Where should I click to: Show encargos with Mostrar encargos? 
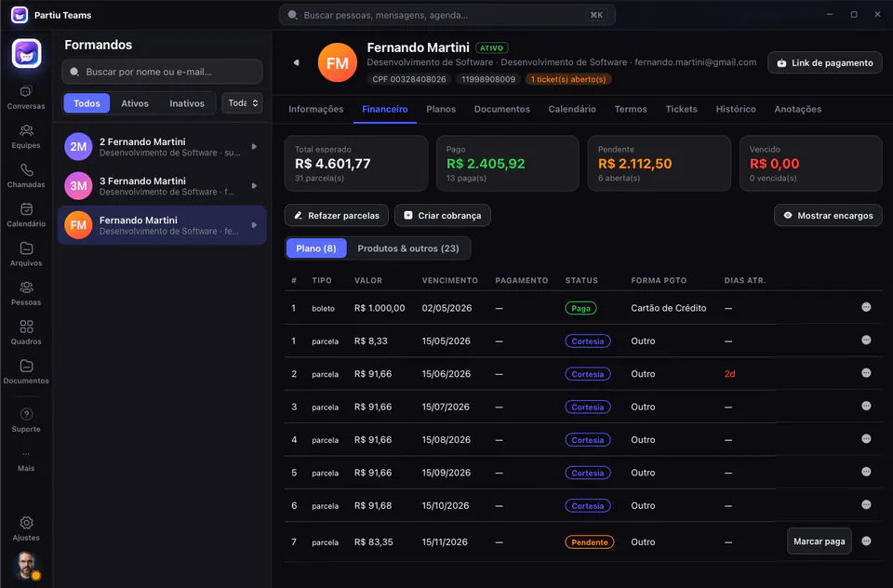[828, 215]
